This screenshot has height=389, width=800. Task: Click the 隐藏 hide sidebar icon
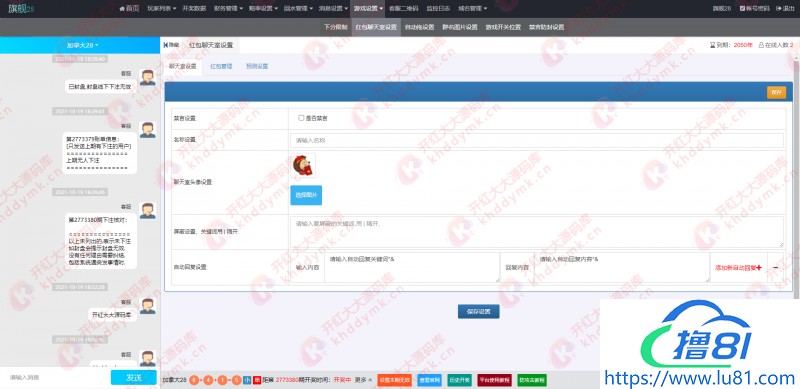[166, 45]
